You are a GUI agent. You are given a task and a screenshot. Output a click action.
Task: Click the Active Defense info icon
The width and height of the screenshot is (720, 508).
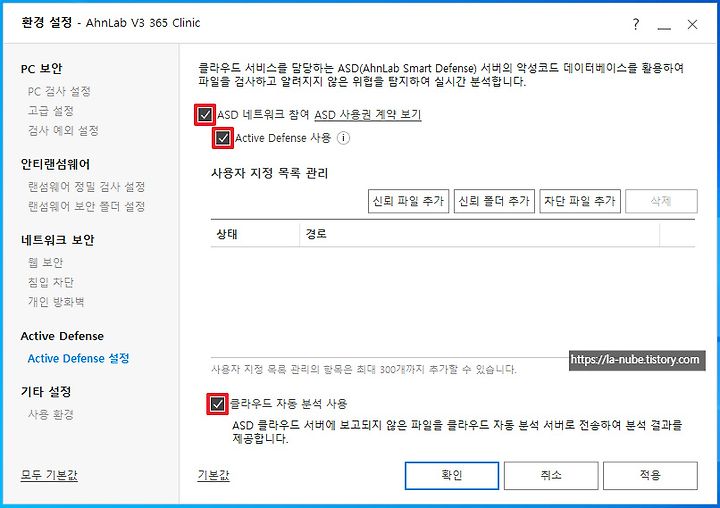(343, 138)
